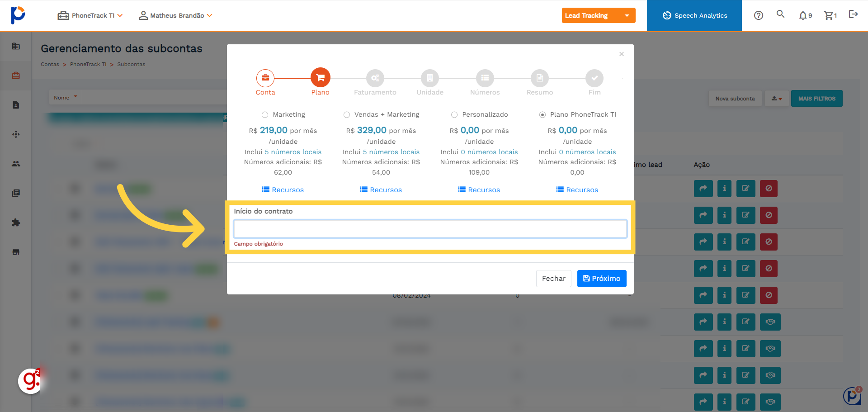Screen dimensions: 868x412
Task: Open notifications bell with 9 alerts
Action: click(x=805, y=15)
